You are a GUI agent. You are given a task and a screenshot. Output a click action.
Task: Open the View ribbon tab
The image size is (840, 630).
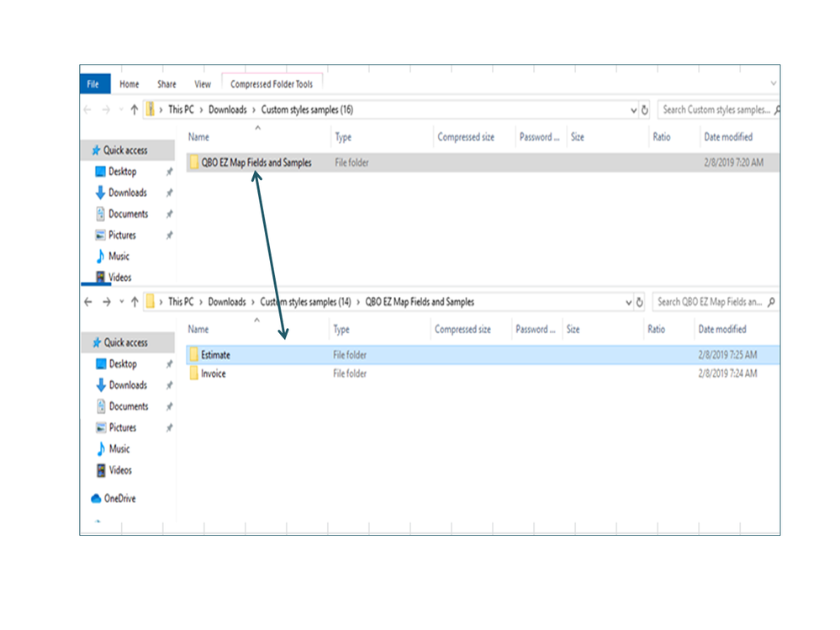[203, 84]
